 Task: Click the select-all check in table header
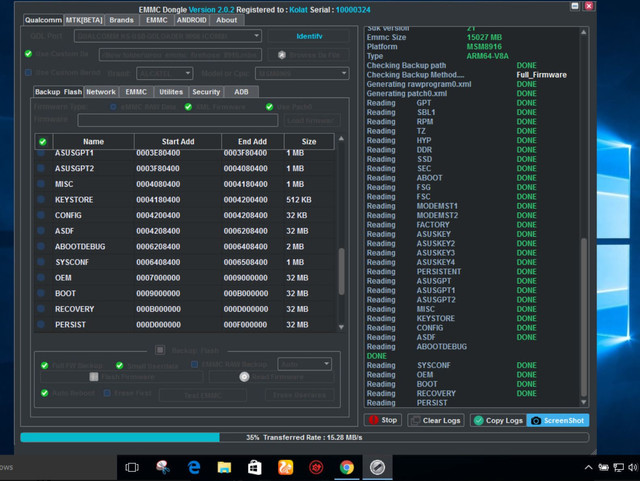point(42,142)
